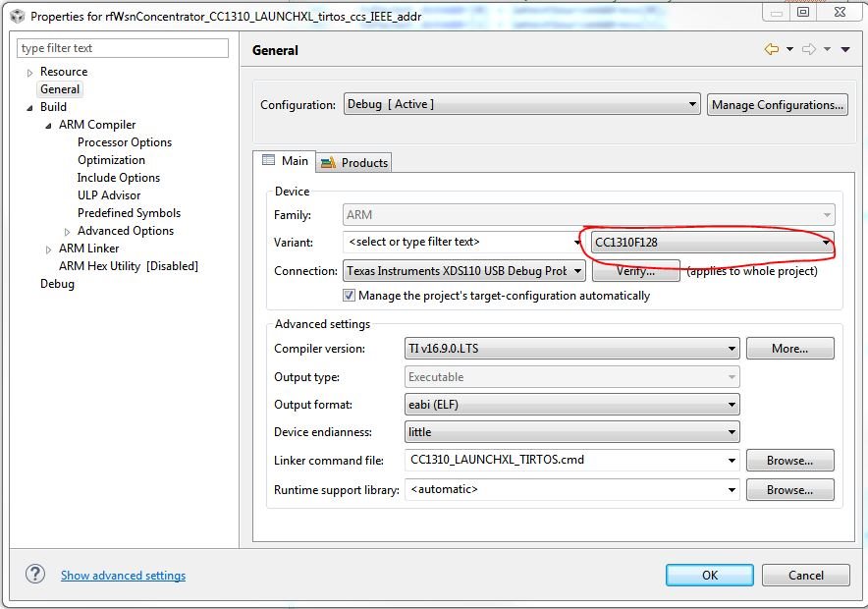Select Optimization tree item
The width and height of the screenshot is (868, 609).
click(x=111, y=160)
